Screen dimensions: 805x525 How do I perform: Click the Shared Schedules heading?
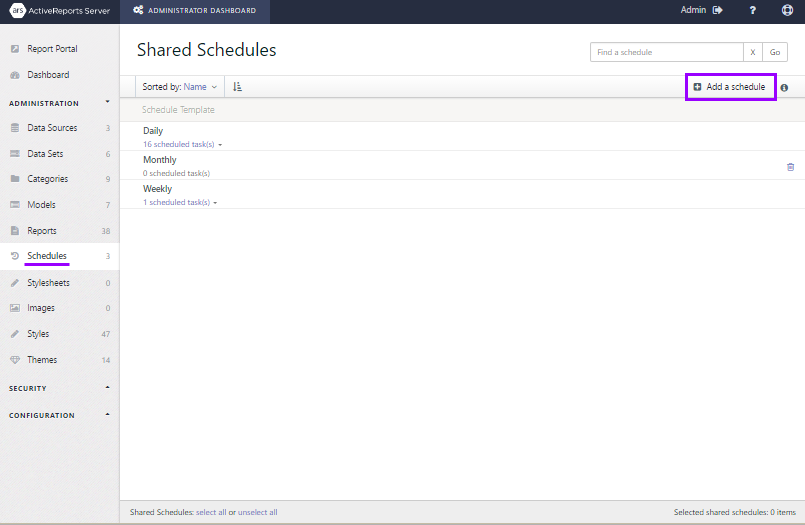(206, 50)
